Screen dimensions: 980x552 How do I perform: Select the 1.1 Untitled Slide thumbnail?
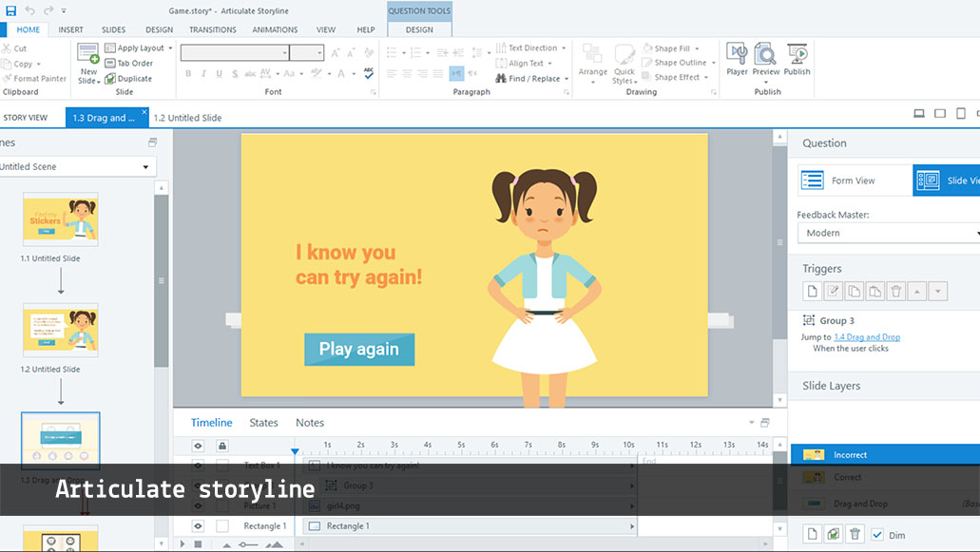pyautogui.click(x=60, y=219)
